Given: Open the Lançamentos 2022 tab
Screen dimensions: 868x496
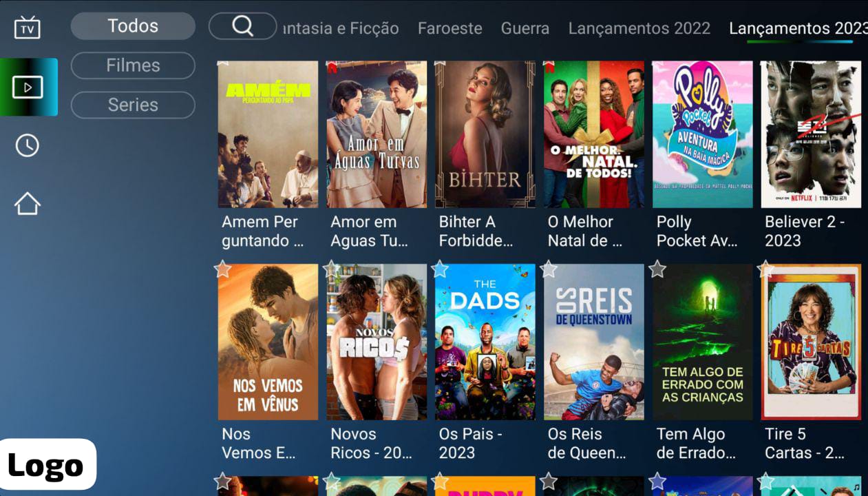Looking at the screenshot, I should 639,28.
